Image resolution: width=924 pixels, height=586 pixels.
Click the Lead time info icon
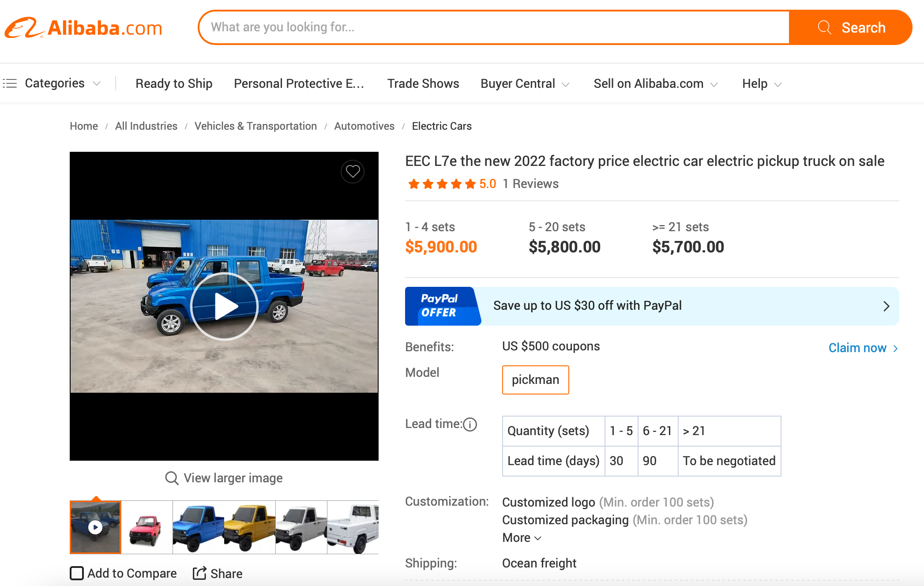click(x=470, y=424)
